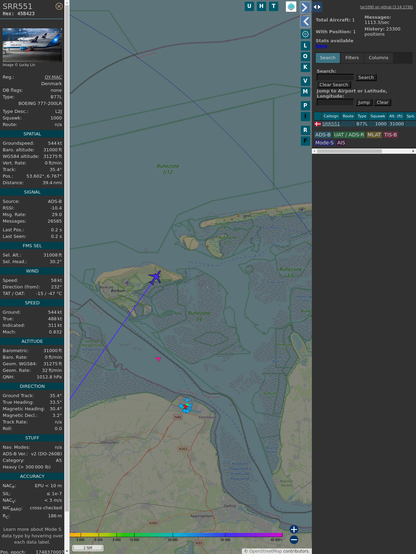Click the K map option button
The image size is (416, 554).
tap(305, 67)
